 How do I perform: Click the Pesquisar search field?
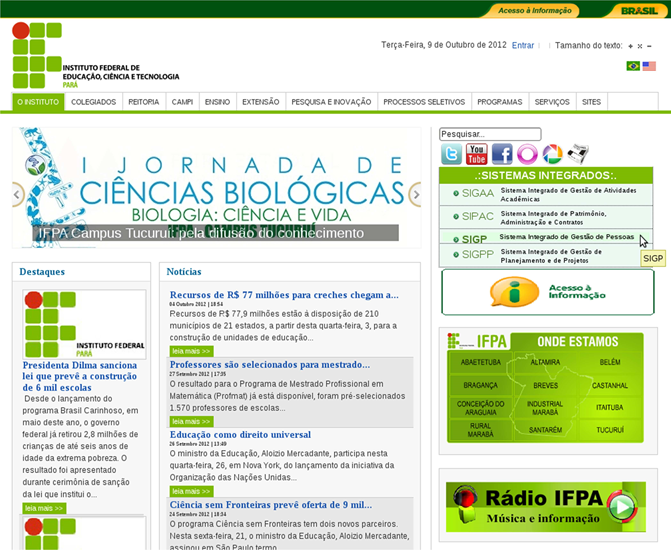coord(490,134)
